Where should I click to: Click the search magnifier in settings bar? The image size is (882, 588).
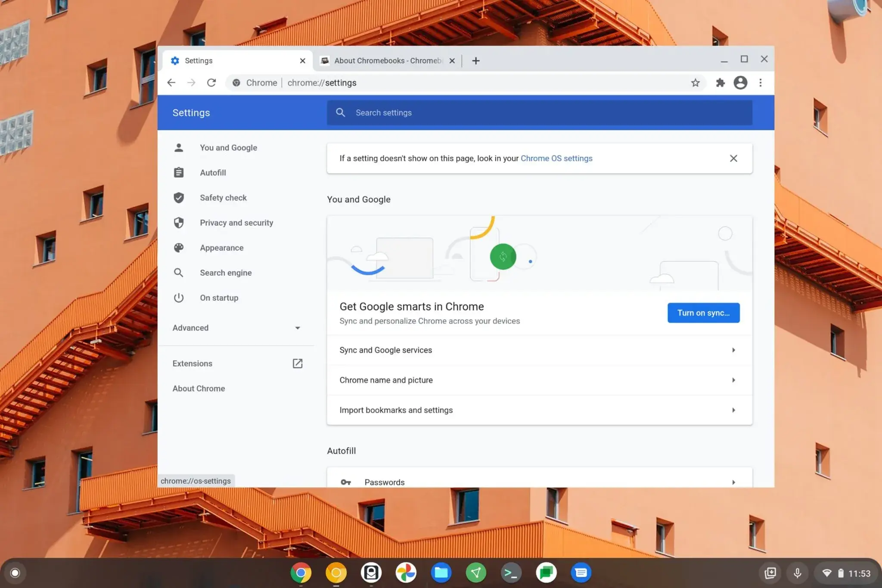coord(341,112)
